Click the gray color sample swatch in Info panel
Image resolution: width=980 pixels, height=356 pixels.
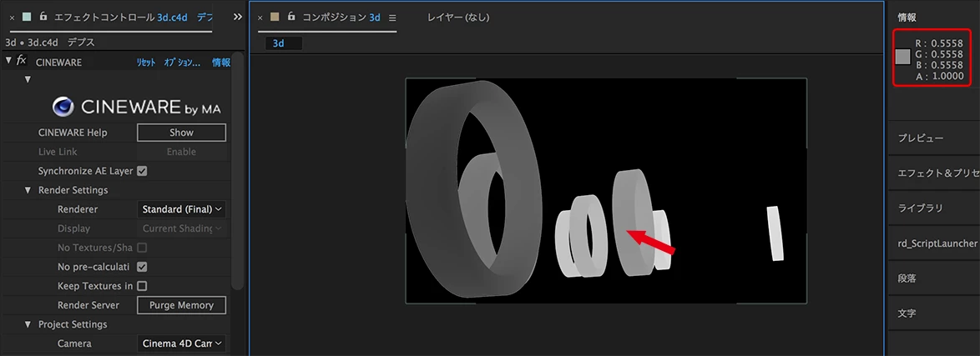[x=902, y=57]
